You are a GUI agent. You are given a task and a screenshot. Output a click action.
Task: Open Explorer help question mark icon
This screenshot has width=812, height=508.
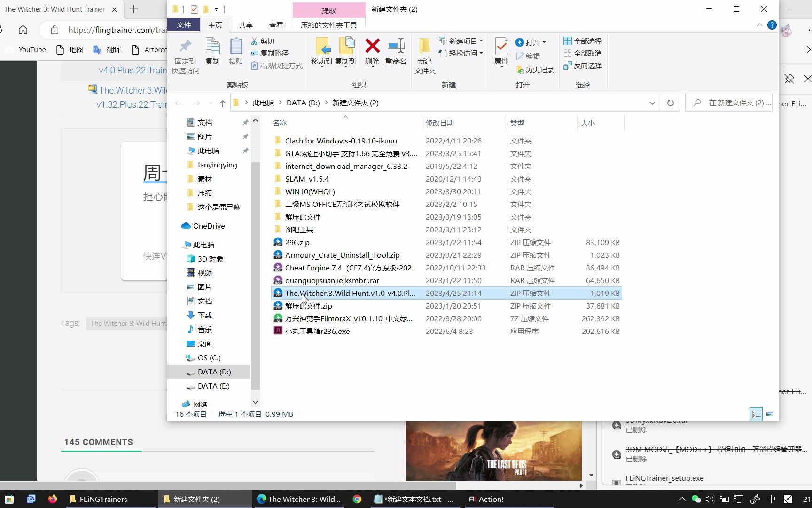coord(772,25)
